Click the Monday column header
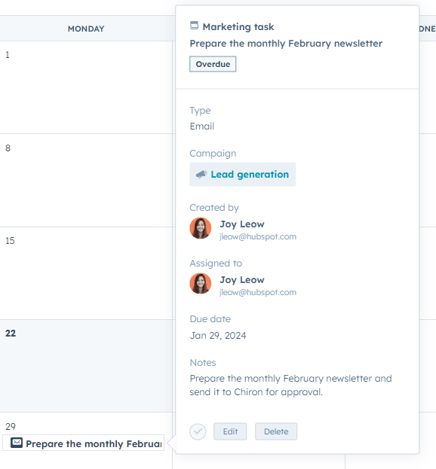Screen dimensions: 436x469 pyautogui.click(x=86, y=29)
